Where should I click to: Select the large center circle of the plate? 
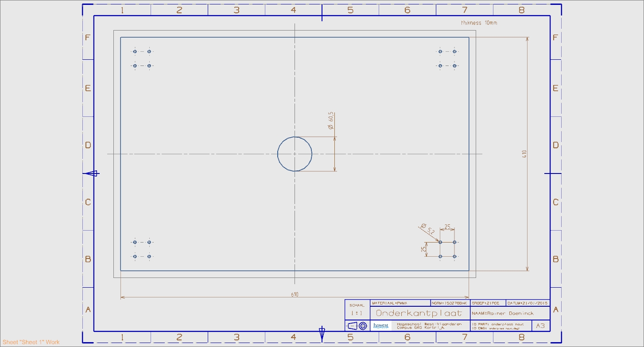click(295, 154)
